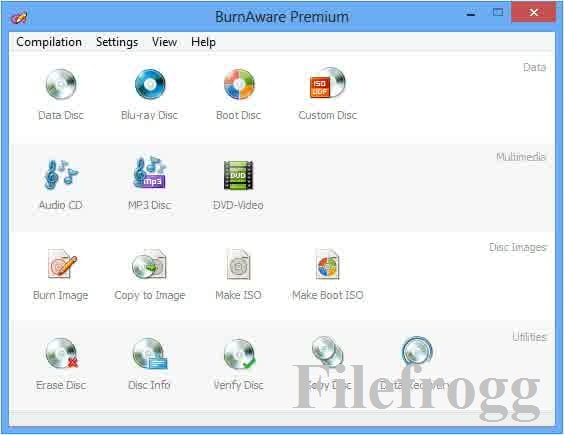Select the Copy to Image tool
The height and width of the screenshot is (435, 564).
tap(150, 275)
